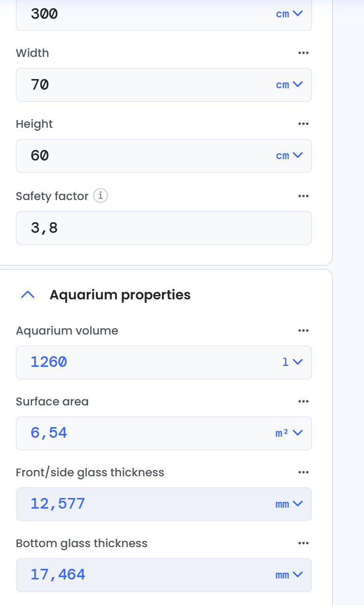The height and width of the screenshot is (605, 364).
Task: Open more options for Width field
Action: (x=303, y=53)
